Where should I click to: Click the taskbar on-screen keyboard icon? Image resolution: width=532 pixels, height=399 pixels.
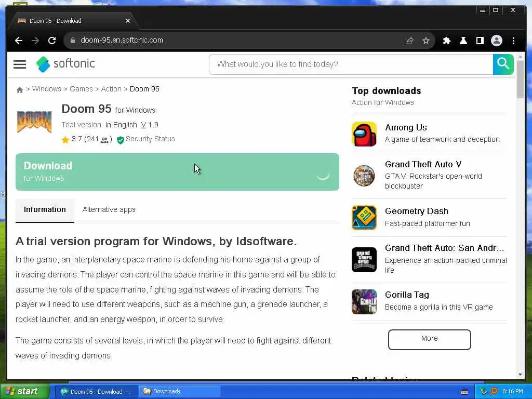[x=464, y=392]
